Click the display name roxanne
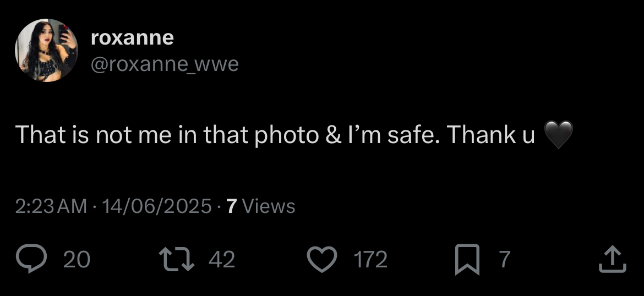 coord(132,38)
